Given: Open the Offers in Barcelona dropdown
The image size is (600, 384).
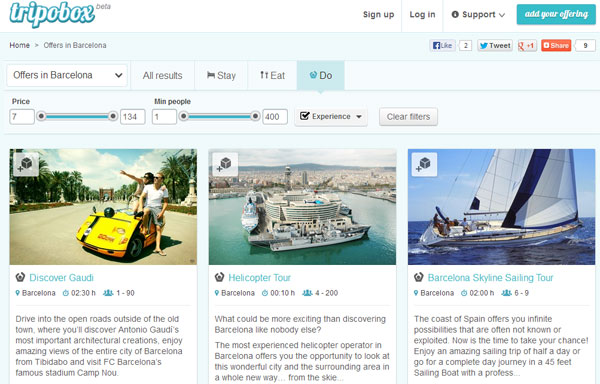Looking at the screenshot, I should click(x=67, y=75).
